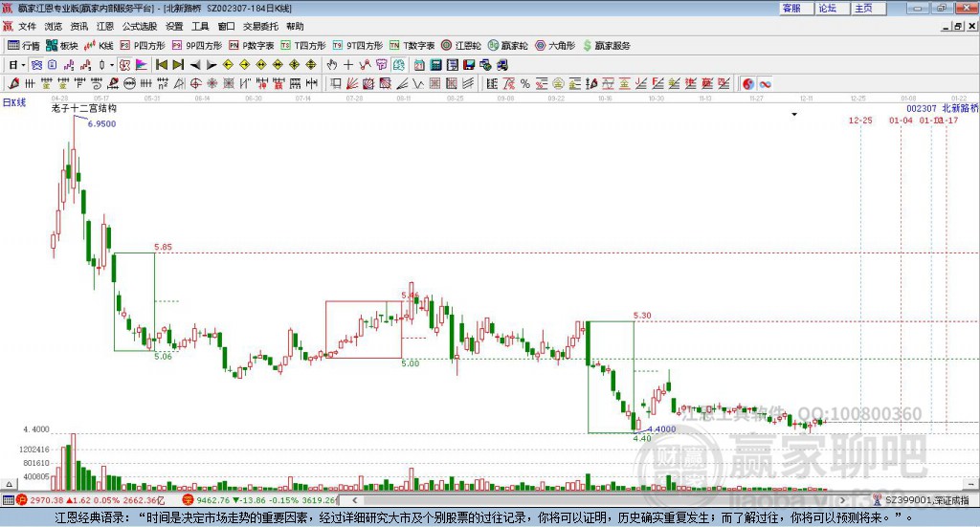980x527 pixels.
Task: Click the 002307 stock code
Action: click(x=922, y=109)
